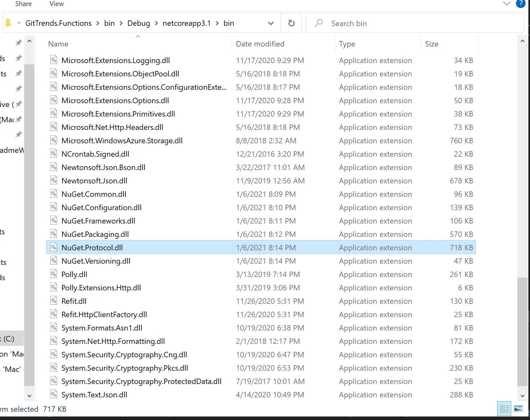The width and height of the screenshot is (530, 420).
Task: Select the Microsoft.WindowsAzure.Storage.dll file icon
Action: (54, 140)
